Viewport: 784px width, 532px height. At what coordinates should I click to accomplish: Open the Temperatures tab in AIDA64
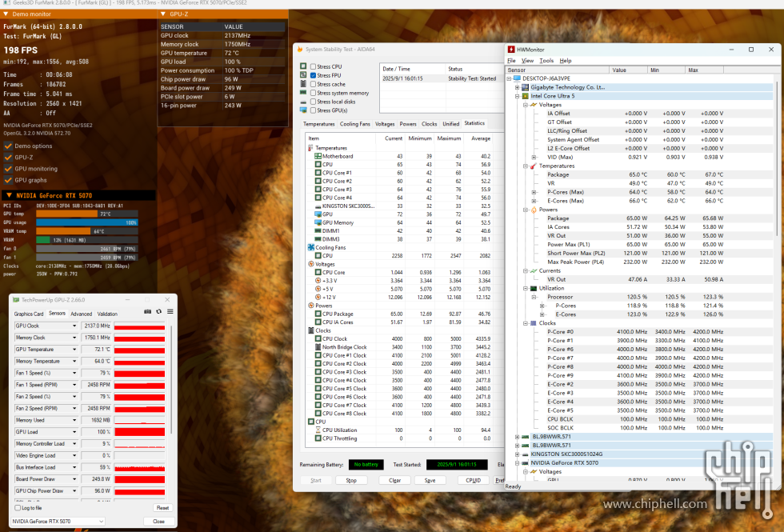[319, 124]
